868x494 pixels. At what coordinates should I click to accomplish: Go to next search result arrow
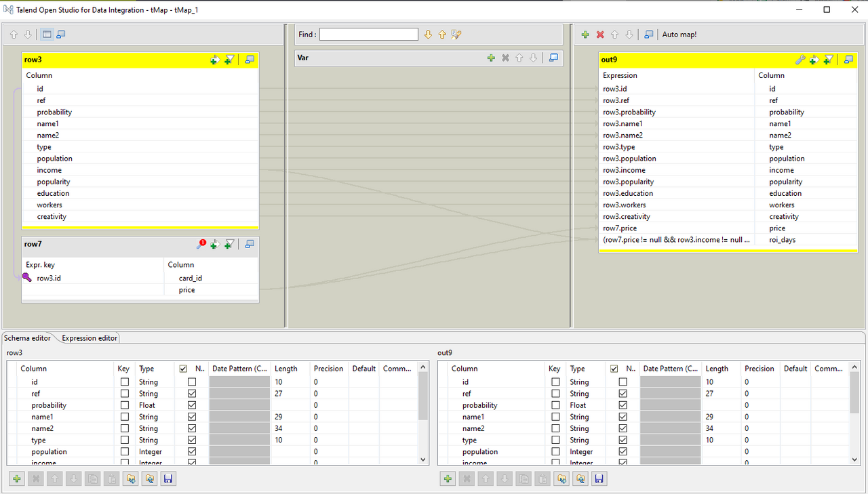click(428, 35)
